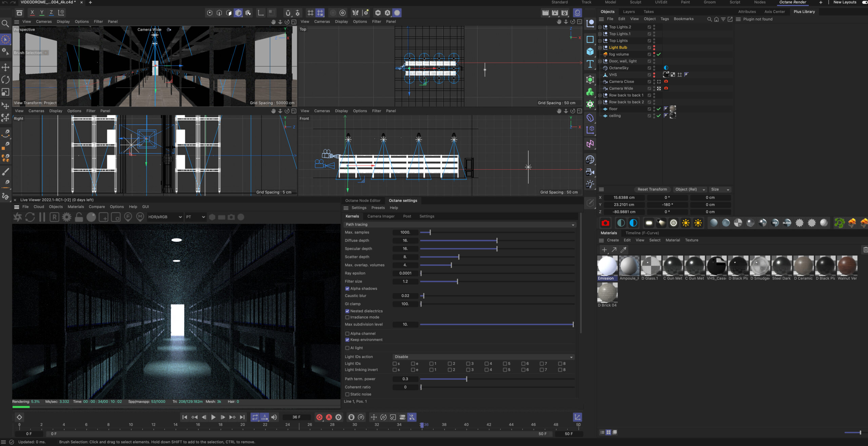Select the Move tool in left toolbar
This screenshot has height=446, width=868.
click(x=5, y=67)
